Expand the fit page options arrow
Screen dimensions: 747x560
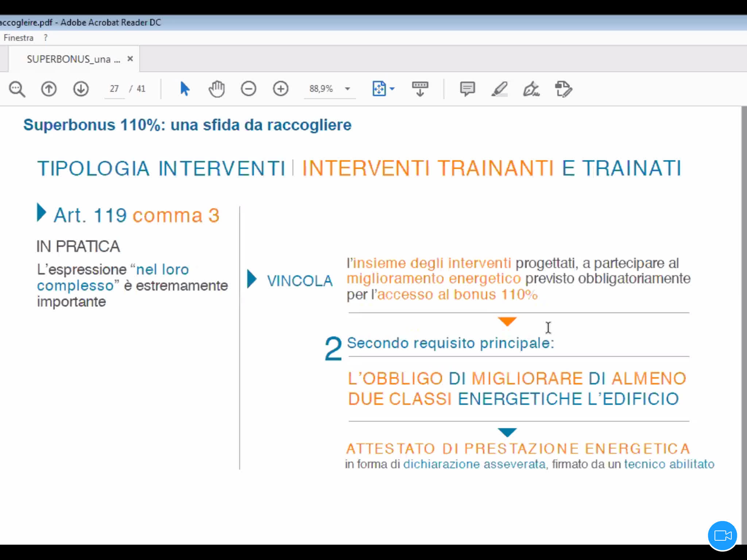coord(392,89)
